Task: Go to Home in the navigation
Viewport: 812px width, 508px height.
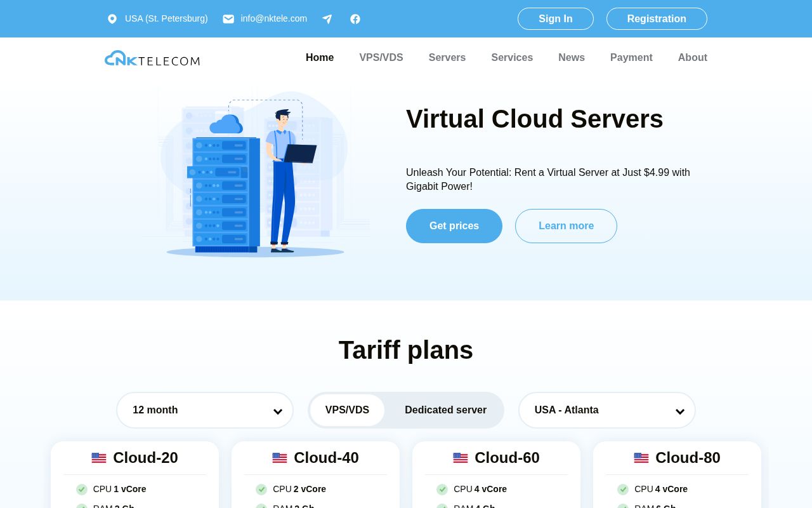Action: tap(320, 58)
